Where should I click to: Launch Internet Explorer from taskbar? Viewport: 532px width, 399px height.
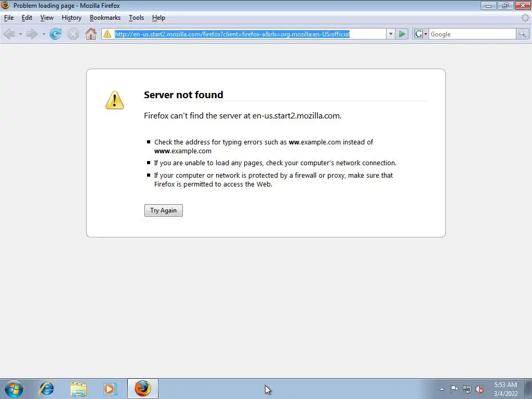pyautogui.click(x=46, y=389)
